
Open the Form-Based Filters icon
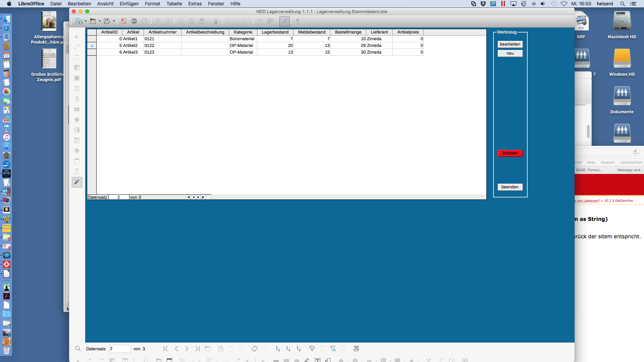coord(333,349)
